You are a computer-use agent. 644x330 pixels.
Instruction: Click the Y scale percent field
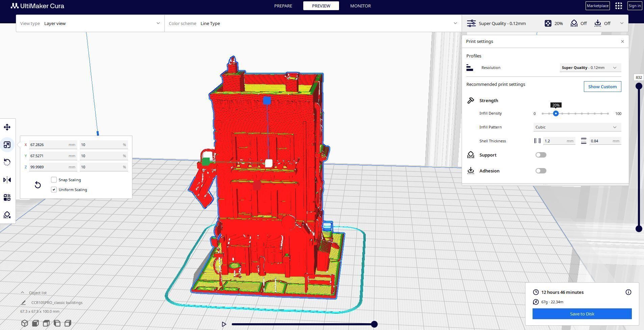point(104,156)
